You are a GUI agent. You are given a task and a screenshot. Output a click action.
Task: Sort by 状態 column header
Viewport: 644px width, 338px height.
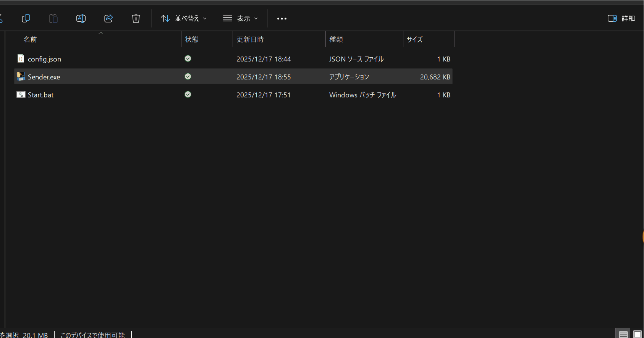coord(192,39)
